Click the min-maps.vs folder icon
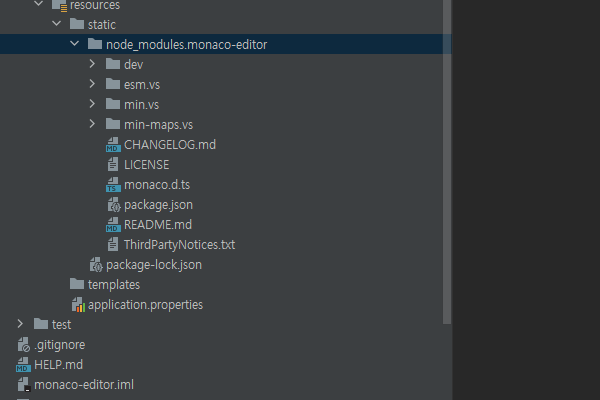600x400 pixels. [113, 124]
